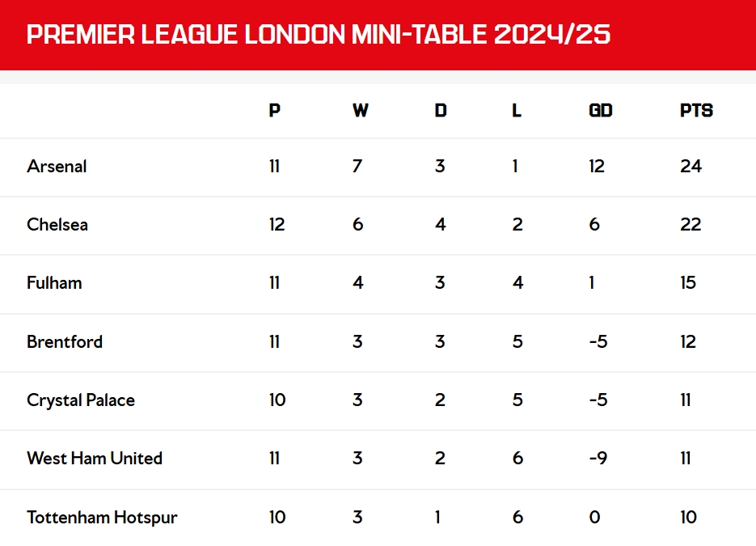The height and width of the screenshot is (546, 756).
Task: Click the GD column header
Action: pyautogui.click(x=600, y=111)
